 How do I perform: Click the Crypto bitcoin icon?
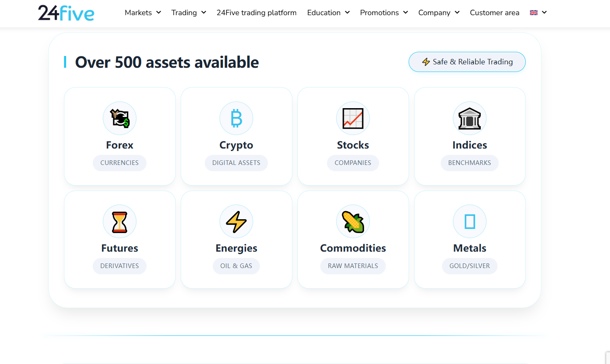pyautogui.click(x=236, y=118)
